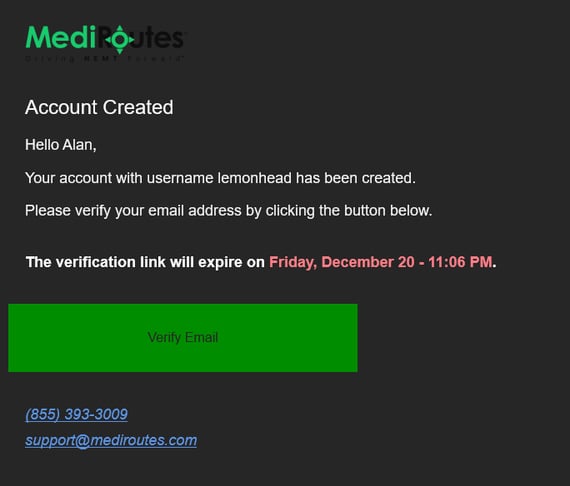Open the support@mediroutes.com email link
The width and height of the screenshot is (570, 486).
coord(111,440)
